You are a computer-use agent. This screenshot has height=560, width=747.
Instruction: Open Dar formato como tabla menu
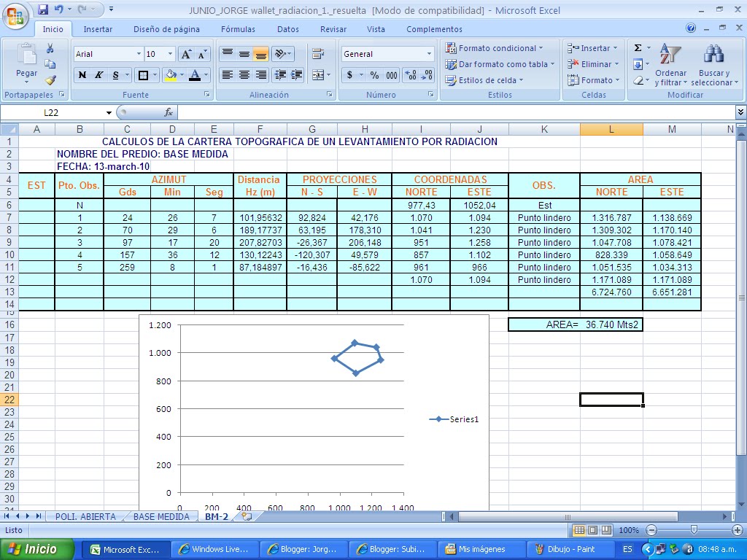pyautogui.click(x=500, y=64)
